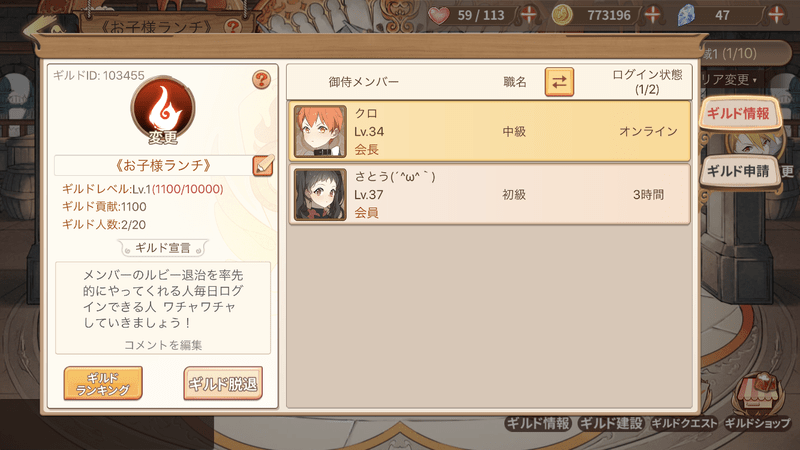
Task: Select member さとう row
Action: [x=489, y=194]
